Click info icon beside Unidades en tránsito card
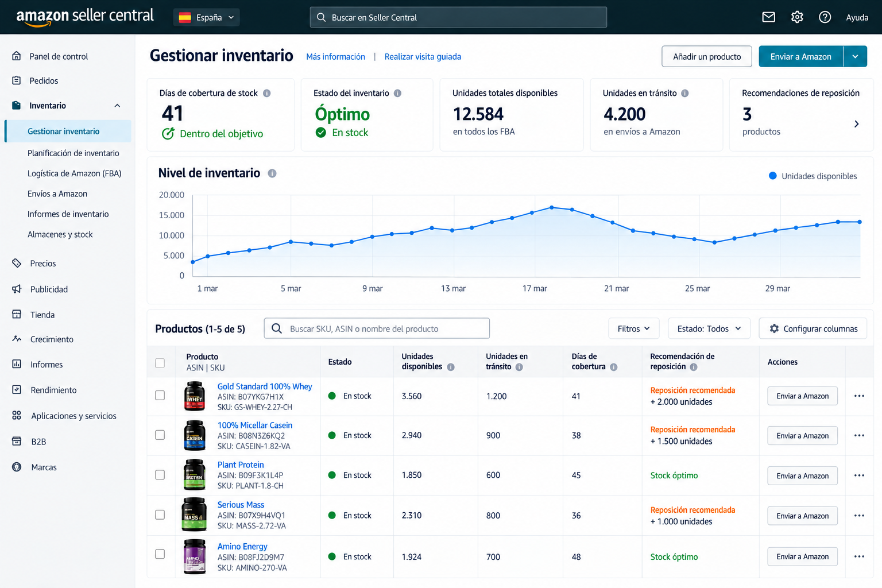 [685, 93]
